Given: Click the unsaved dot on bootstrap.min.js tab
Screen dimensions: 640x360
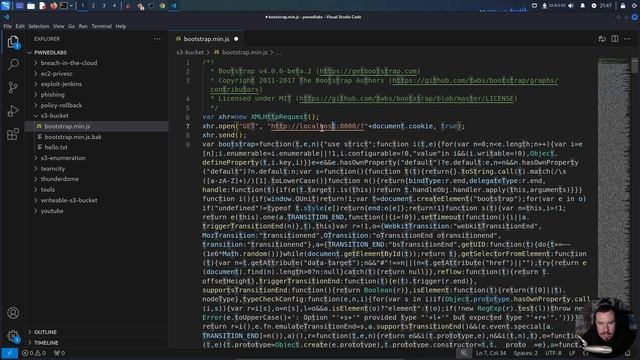Looking at the screenshot, I should (236, 39).
